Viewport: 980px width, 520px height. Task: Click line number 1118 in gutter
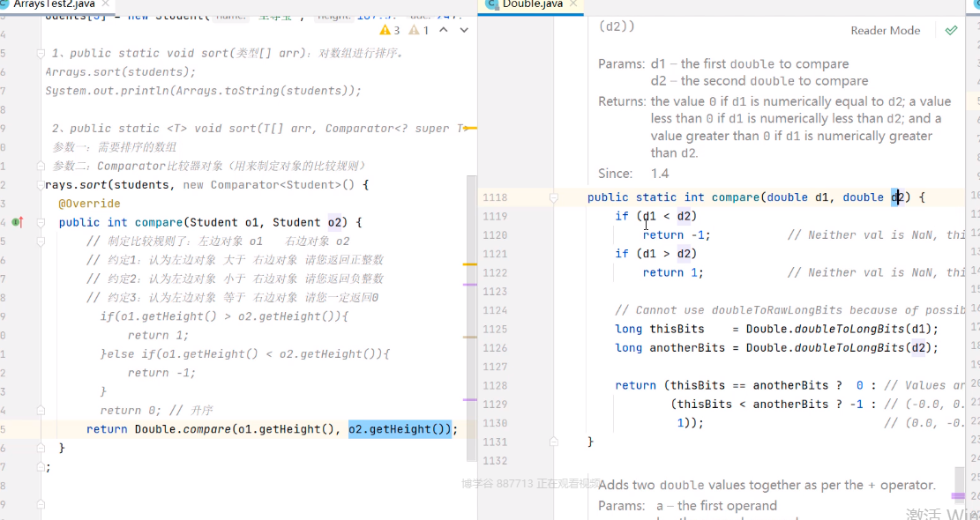(x=495, y=197)
